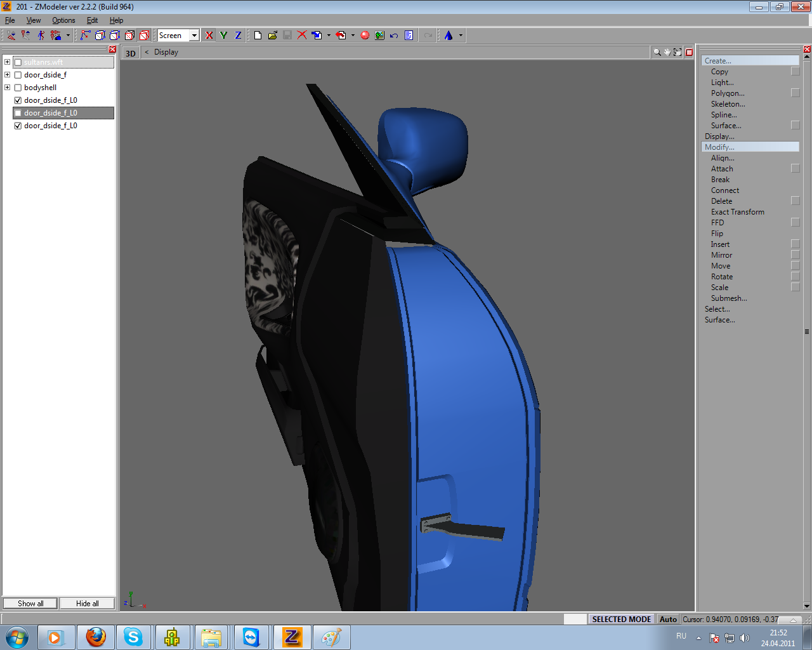Viewport: 812px width, 650px height.
Task: Select the Exact Transform command
Action: (737, 212)
